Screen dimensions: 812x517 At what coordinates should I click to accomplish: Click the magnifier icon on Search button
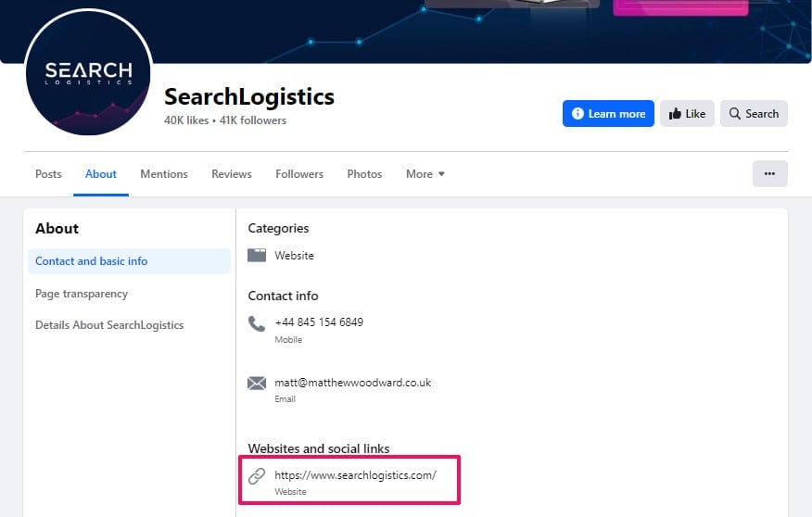pyautogui.click(x=734, y=113)
